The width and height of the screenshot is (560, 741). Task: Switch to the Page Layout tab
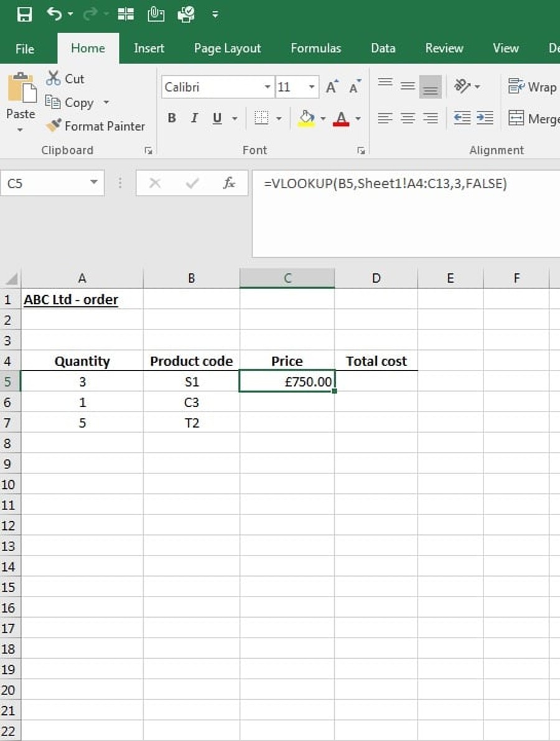pyautogui.click(x=227, y=48)
